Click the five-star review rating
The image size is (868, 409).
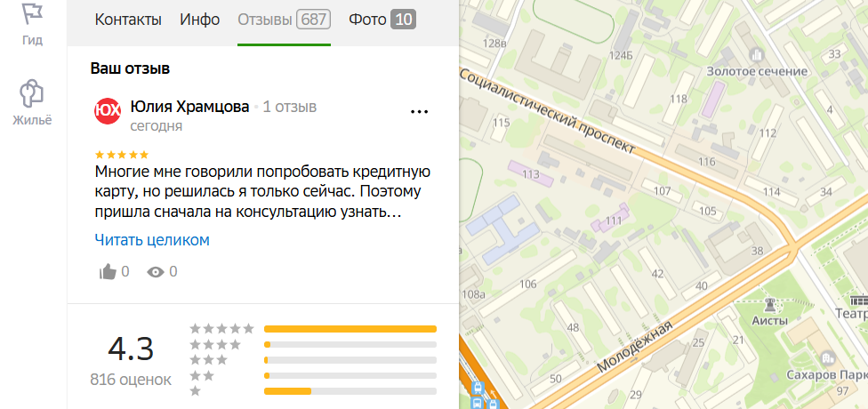point(122,155)
